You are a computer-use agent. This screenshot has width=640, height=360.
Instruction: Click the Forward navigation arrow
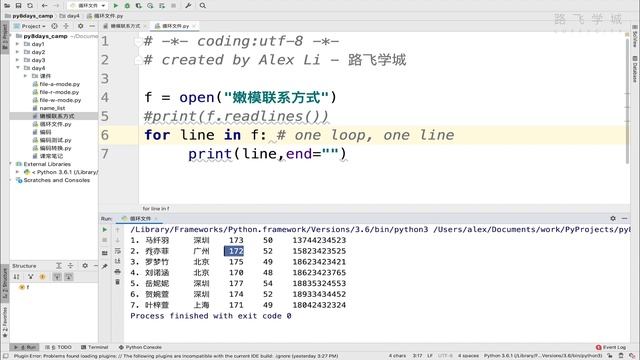(56, 6)
